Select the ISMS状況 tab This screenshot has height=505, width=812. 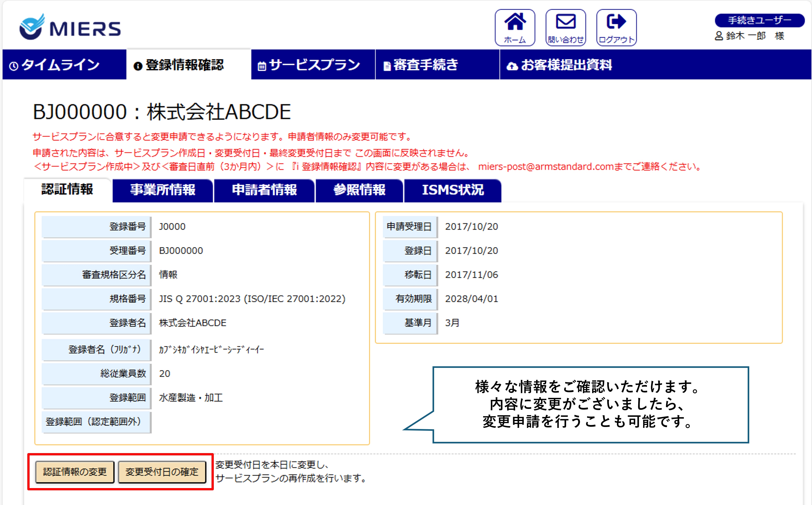453,190
